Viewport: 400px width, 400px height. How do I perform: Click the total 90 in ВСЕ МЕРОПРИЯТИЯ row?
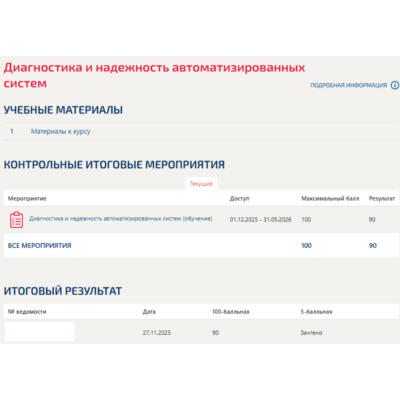pos(373,246)
